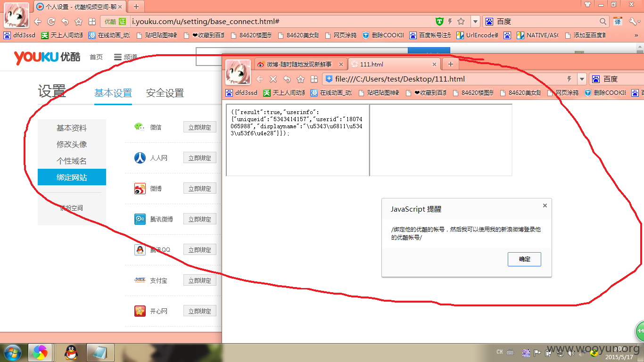This screenshot has width=644, height=362.
Task: Go to 首页 on Youku
Action: [96, 57]
